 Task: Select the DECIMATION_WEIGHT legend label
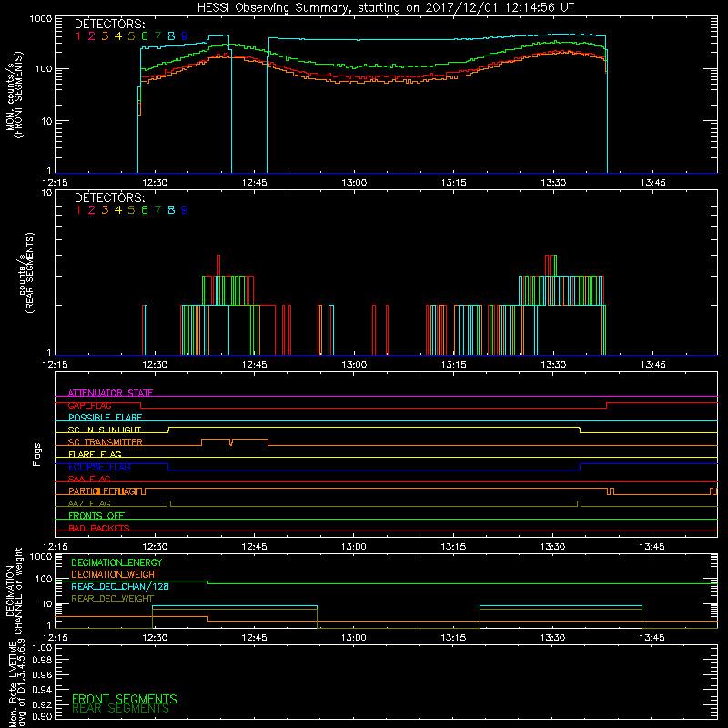point(116,575)
